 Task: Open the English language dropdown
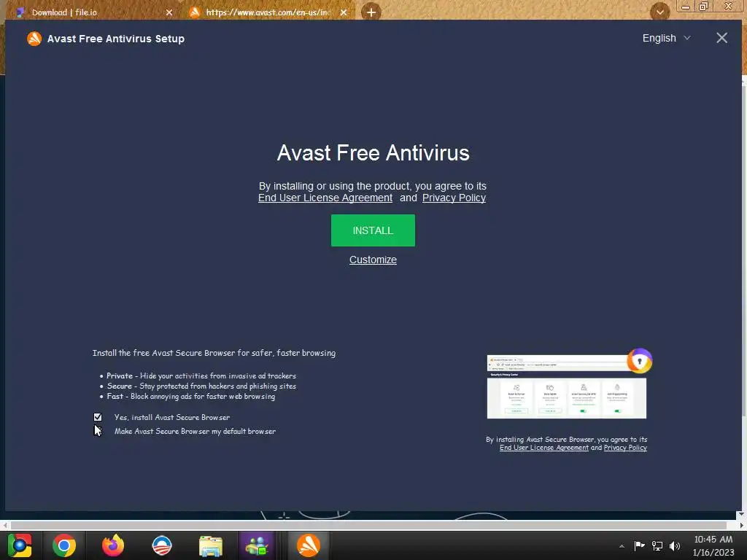[666, 38]
